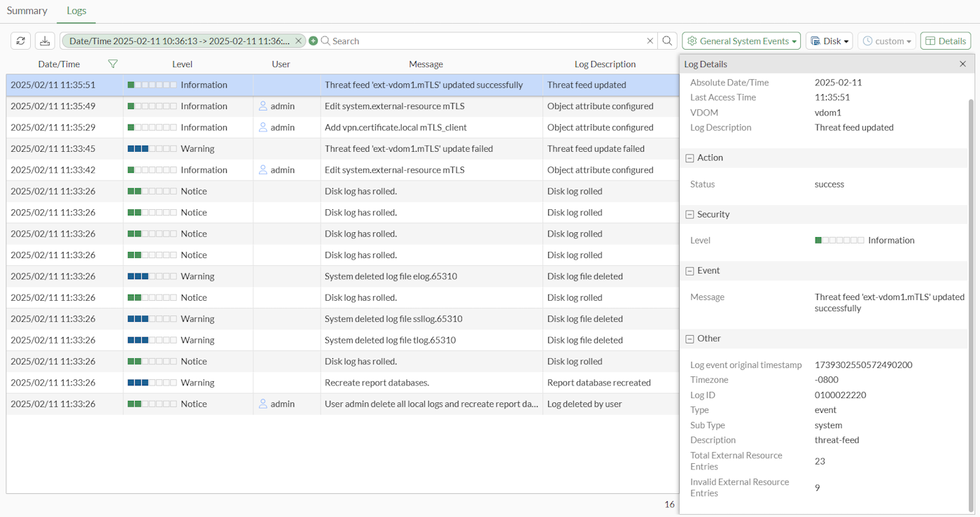The image size is (980, 517).
Task: Collapse the Other section
Action: 689,339
